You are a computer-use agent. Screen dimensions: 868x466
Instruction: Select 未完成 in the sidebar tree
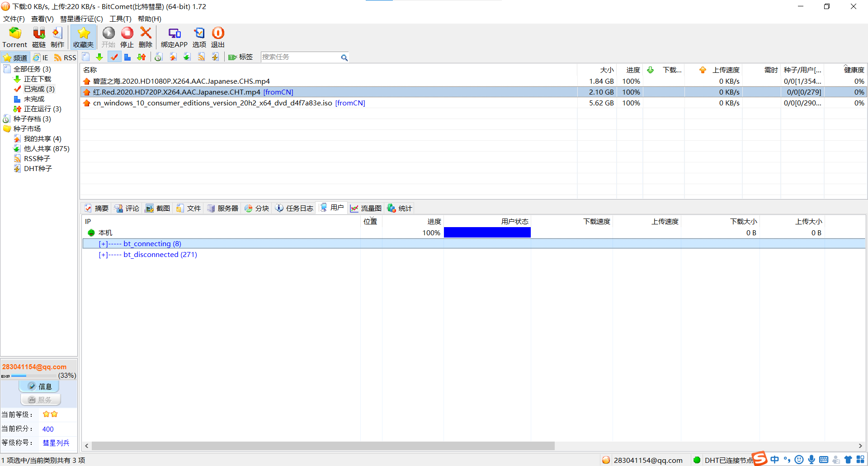click(34, 99)
